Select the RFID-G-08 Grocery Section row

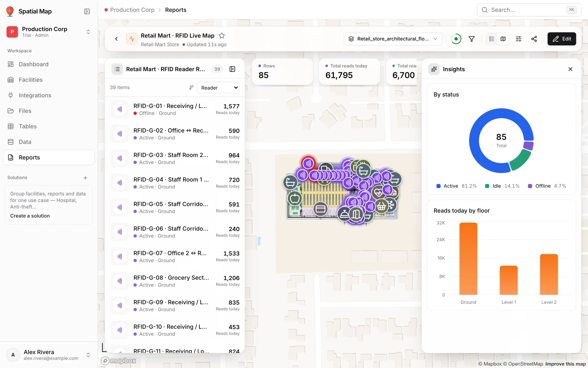[x=175, y=281]
